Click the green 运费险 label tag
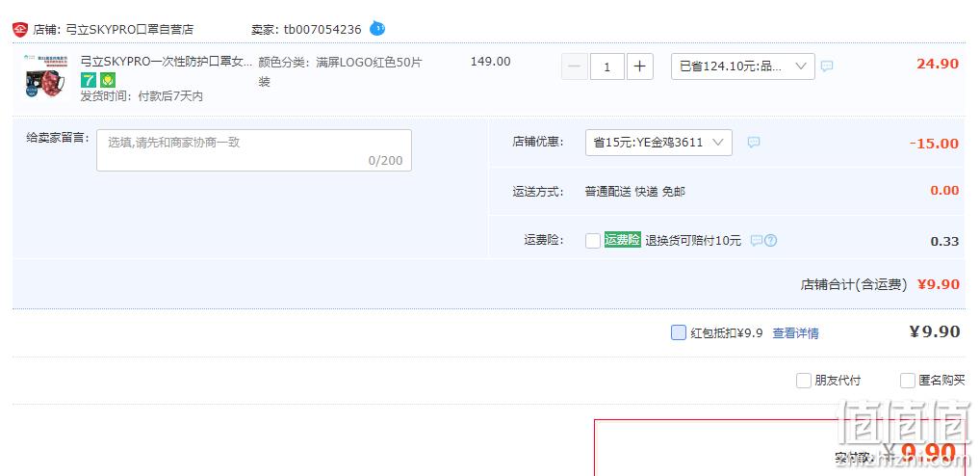980x476 pixels. coord(623,240)
